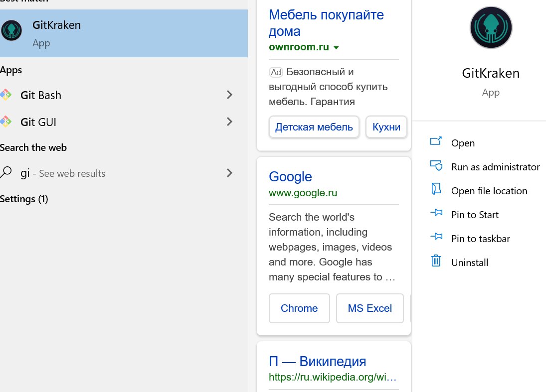Open the www.google.ru link
Screen dimensions: 546x392
click(x=303, y=193)
